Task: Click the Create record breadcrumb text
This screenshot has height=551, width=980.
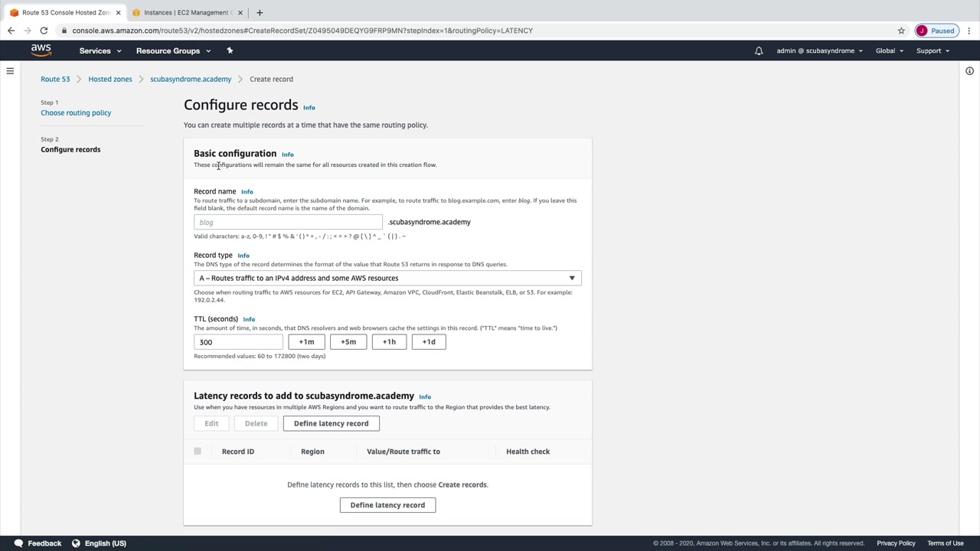Action: [x=271, y=79]
